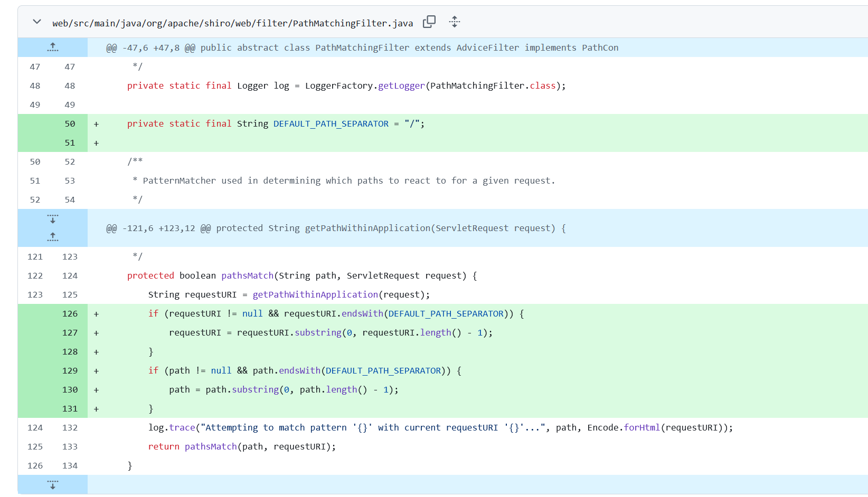The height and width of the screenshot is (497, 868).
Task: Click the plus marker on line 131
Action: tap(96, 409)
